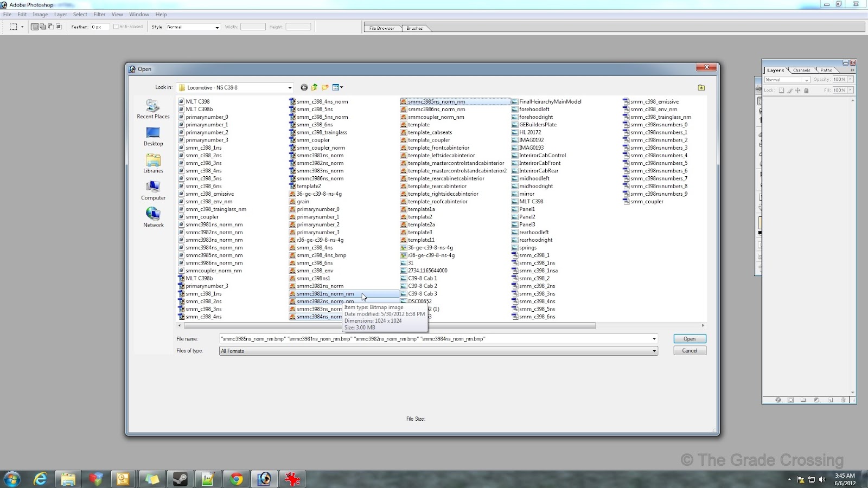This screenshot has width=868, height=488.
Task: Choose Intersect with Selection mode
Action: click(59, 27)
